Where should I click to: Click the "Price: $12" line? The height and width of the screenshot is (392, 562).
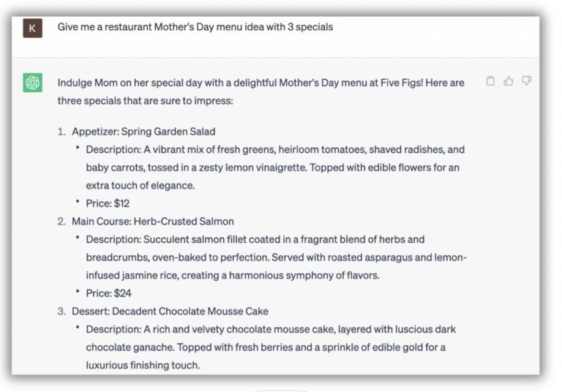108,203
